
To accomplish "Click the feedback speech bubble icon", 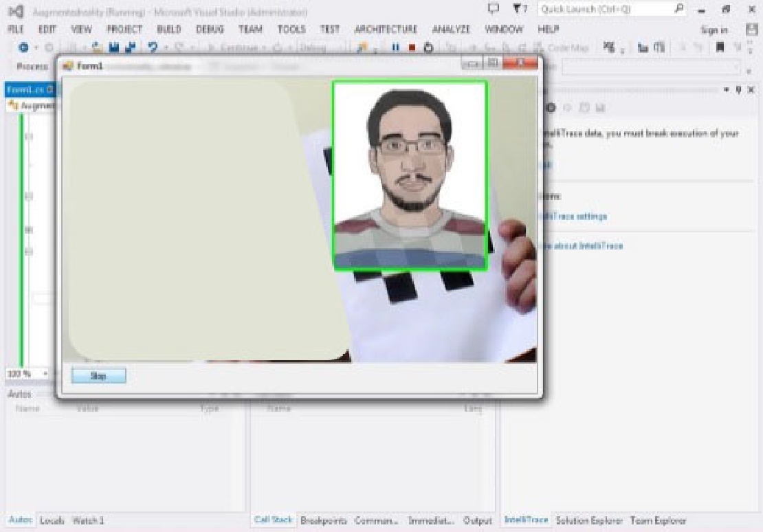I will coord(494,8).
